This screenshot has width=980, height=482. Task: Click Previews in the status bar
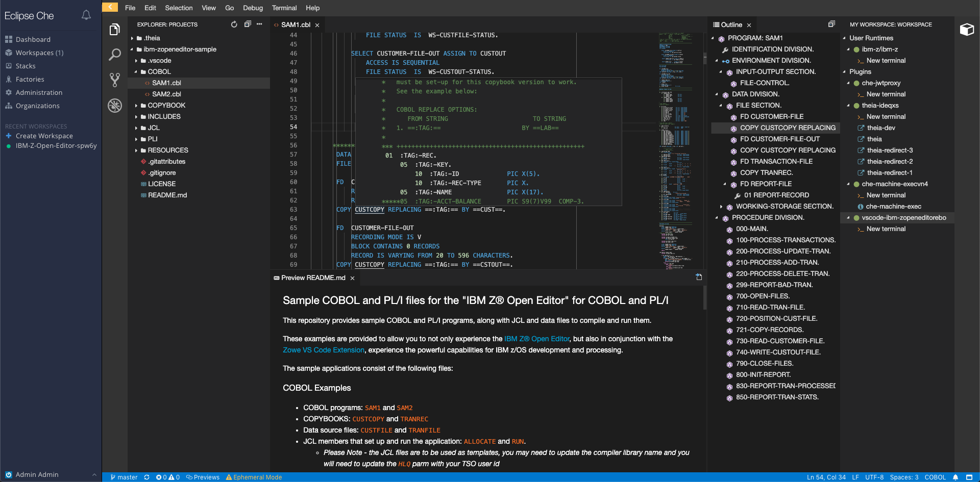pyautogui.click(x=203, y=477)
